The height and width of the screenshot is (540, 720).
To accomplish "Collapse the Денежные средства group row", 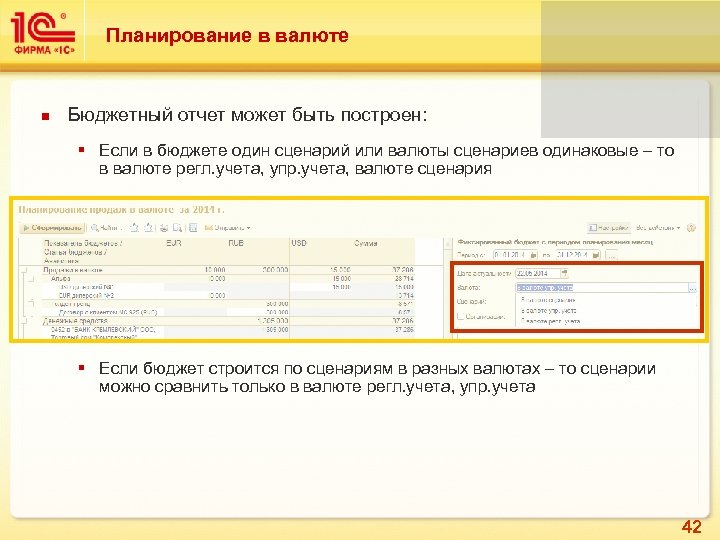I will click(x=24, y=321).
